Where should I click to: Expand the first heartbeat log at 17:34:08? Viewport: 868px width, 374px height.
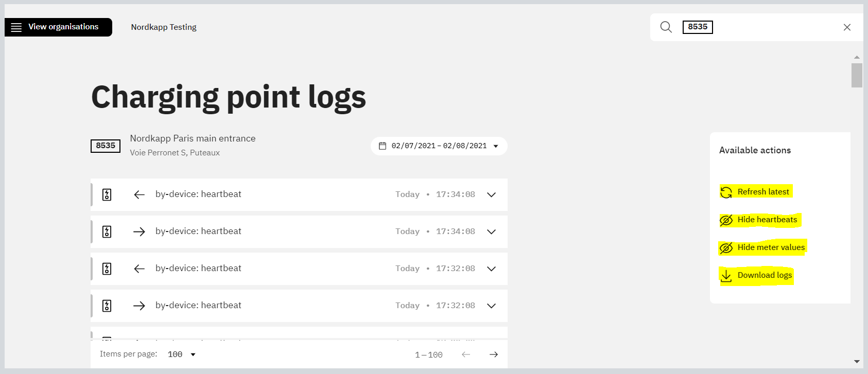click(492, 194)
